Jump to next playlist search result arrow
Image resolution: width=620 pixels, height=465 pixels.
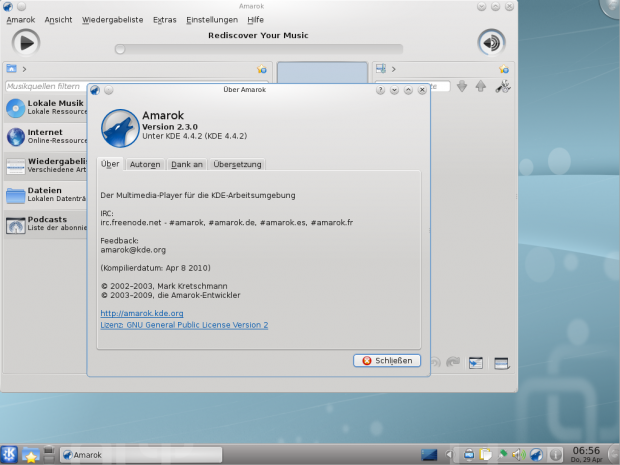462,86
